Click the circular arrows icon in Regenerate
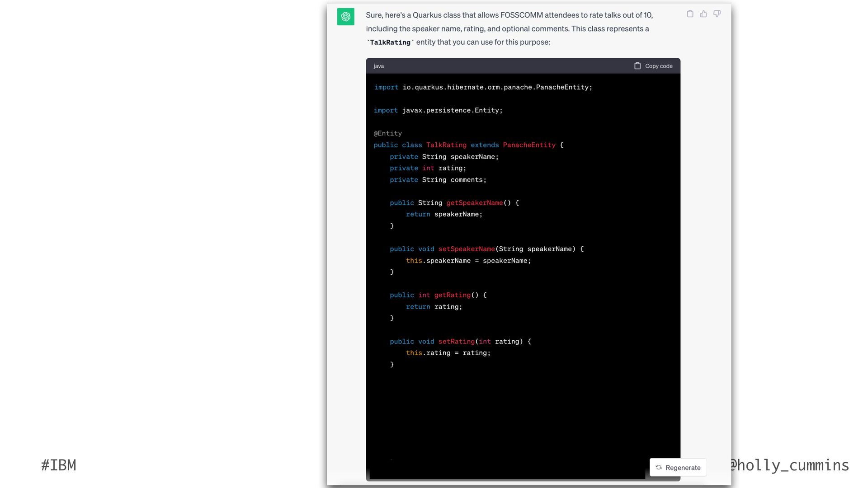The width and height of the screenshot is (868, 488). pyautogui.click(x=659, y=468)
